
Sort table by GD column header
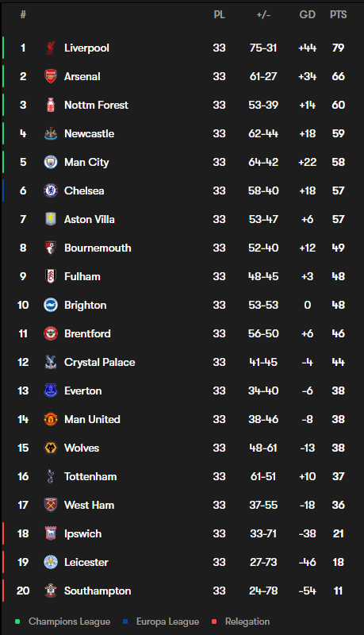[308, 14]
